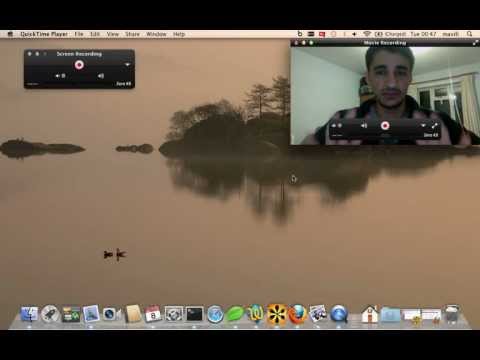Open Terminal from the Dock

point(194,314)
